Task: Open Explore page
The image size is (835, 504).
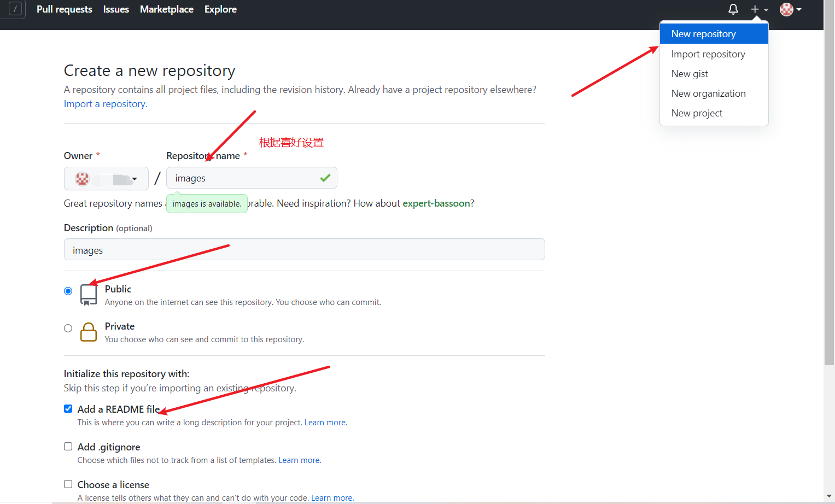Action: tap(220, 9)
